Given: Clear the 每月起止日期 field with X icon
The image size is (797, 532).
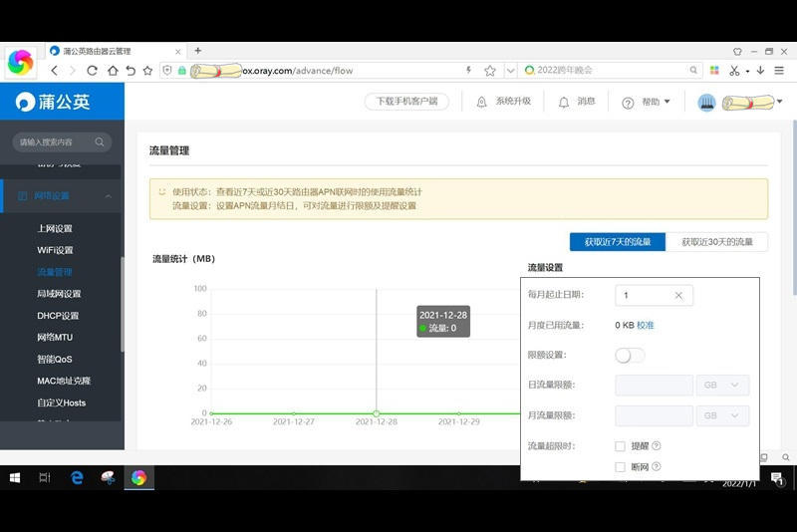Looking at the screenshot, I should pos(678,296).
